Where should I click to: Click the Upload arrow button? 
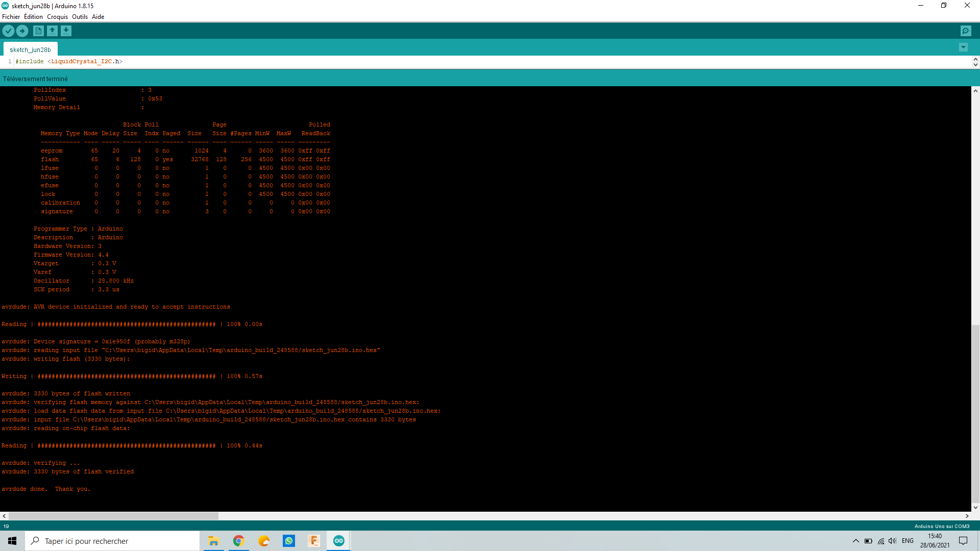[22, 31]
